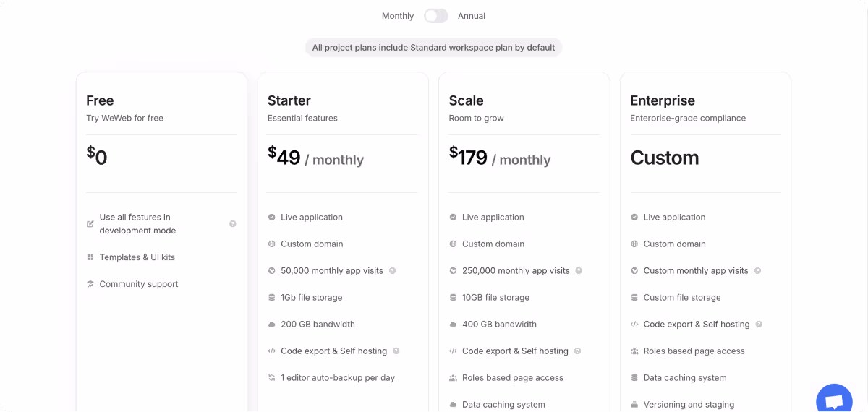Click Roles based page access in Enterprise
Image resolution: width=868 pixels, height=412 pixels.
pos(694,351)
